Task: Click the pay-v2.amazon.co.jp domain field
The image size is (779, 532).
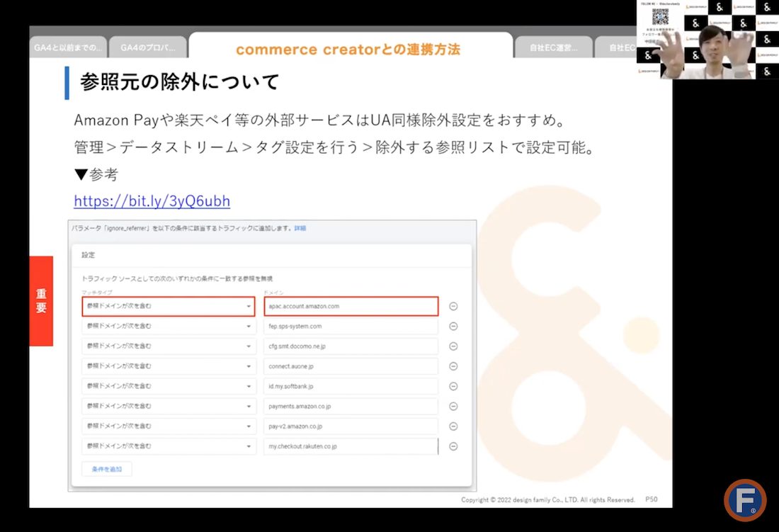Action: click(x=351, y=426)
